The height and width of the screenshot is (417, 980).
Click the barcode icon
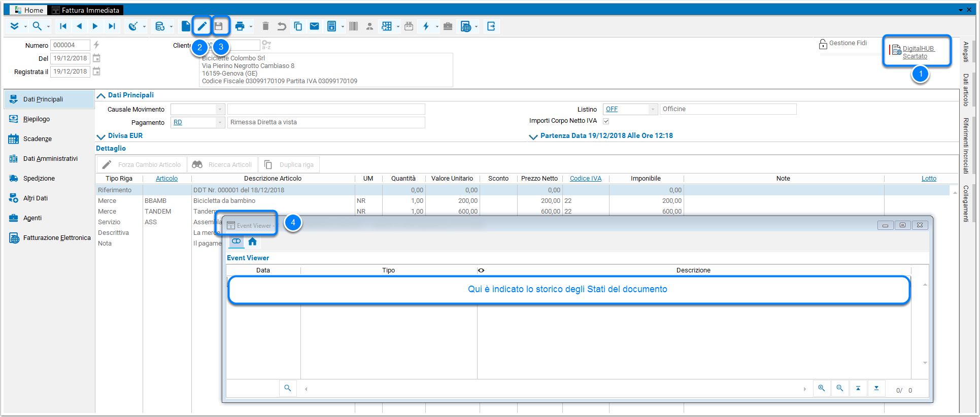(x=354, y=26)
